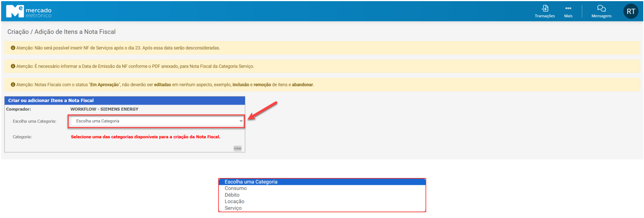This screenshot has height=218, width=644.
Task: Click the WORKFLOW - SIEMENS ENERGY buyer text
Action: (x=104, y=109)
